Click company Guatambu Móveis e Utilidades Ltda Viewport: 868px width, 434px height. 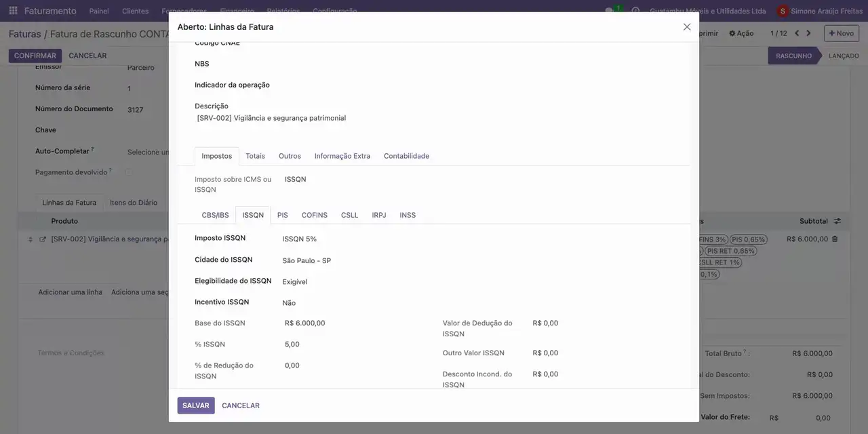pyautogui.click(x=708, y=11)
